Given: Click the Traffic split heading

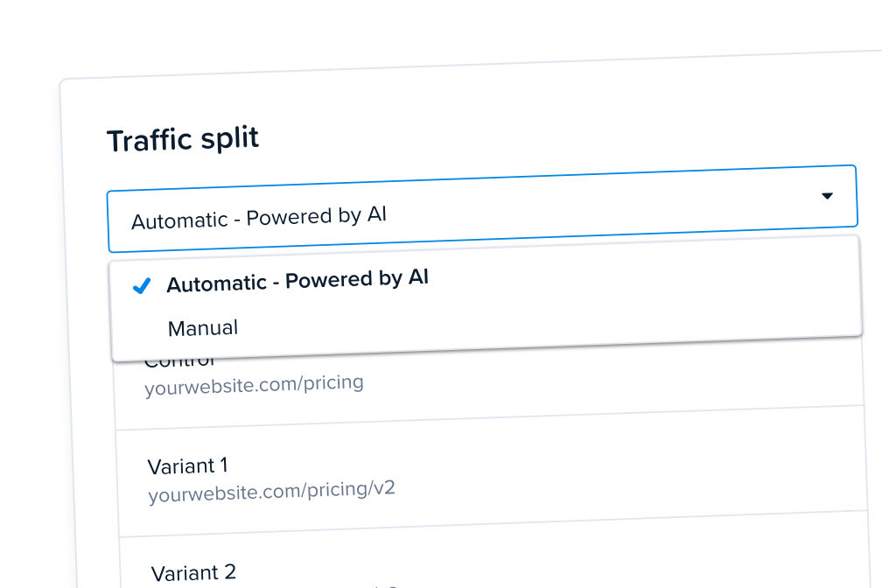Looking at the screenshot, I should tap(183, 139).
